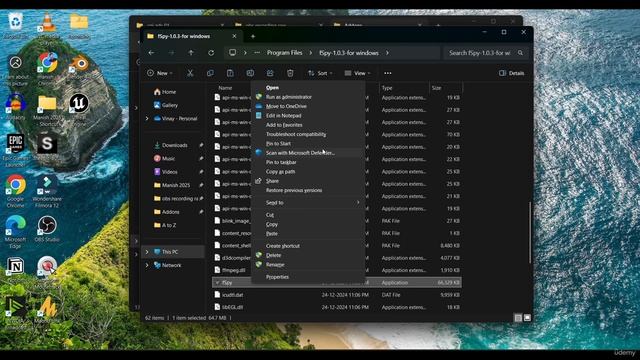Click the Paste icon in Explorer toolbar
Image resolution: width=640 pixels, height=360 pixels.
click(x=230, y=73)
